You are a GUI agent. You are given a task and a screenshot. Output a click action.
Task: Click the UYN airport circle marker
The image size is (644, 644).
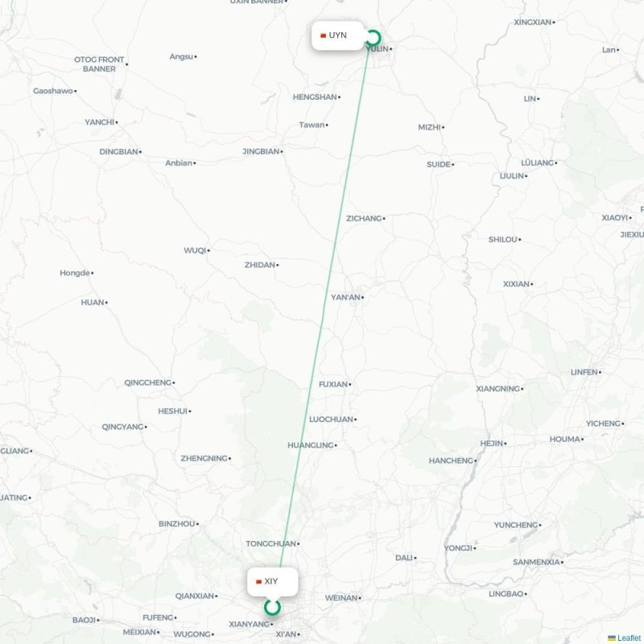pyautogui.click(x=373, y=38)
